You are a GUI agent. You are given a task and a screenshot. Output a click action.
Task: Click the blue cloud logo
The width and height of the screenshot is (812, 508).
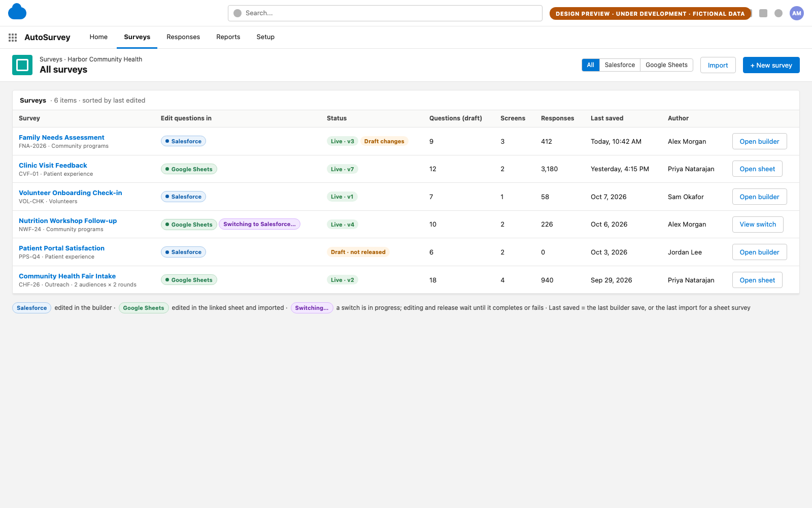(x=17, y=12)
